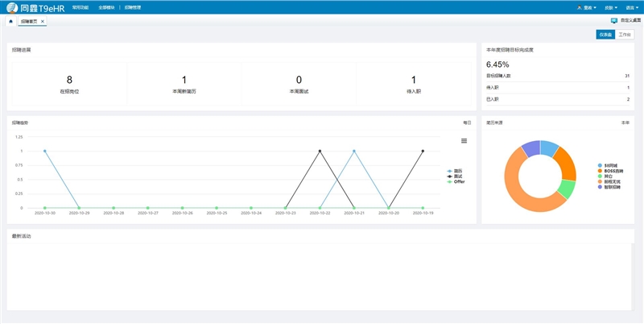The width and height of the screenshot is (644, 324).
Task: Toggle the Offer series in chart legend
Action: (x=457, y=181)
